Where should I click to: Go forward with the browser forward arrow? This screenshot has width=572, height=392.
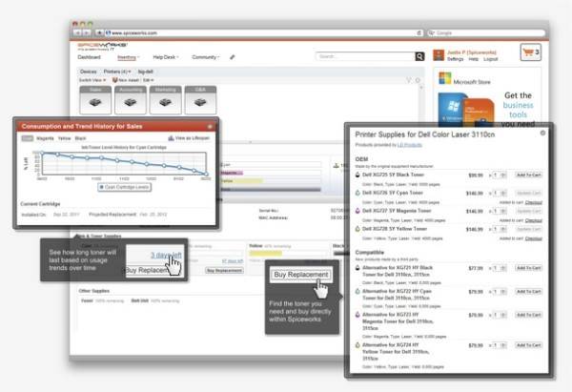click(x=86, y=32)
